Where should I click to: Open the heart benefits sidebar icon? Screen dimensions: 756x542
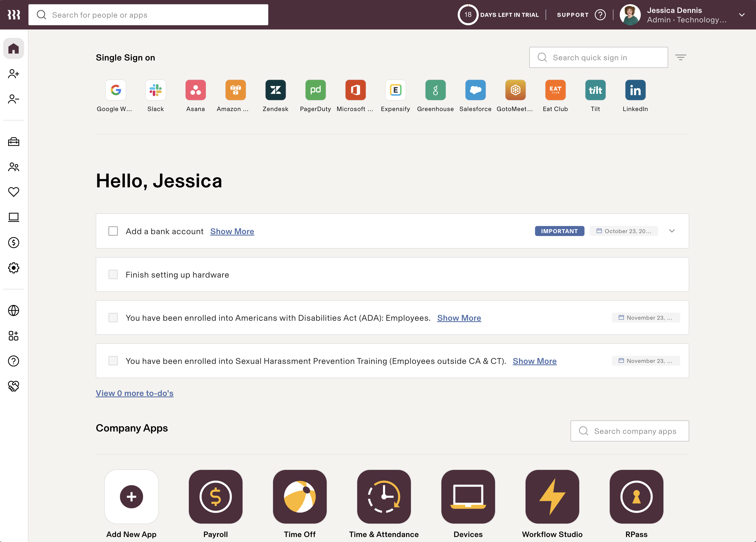14,192
